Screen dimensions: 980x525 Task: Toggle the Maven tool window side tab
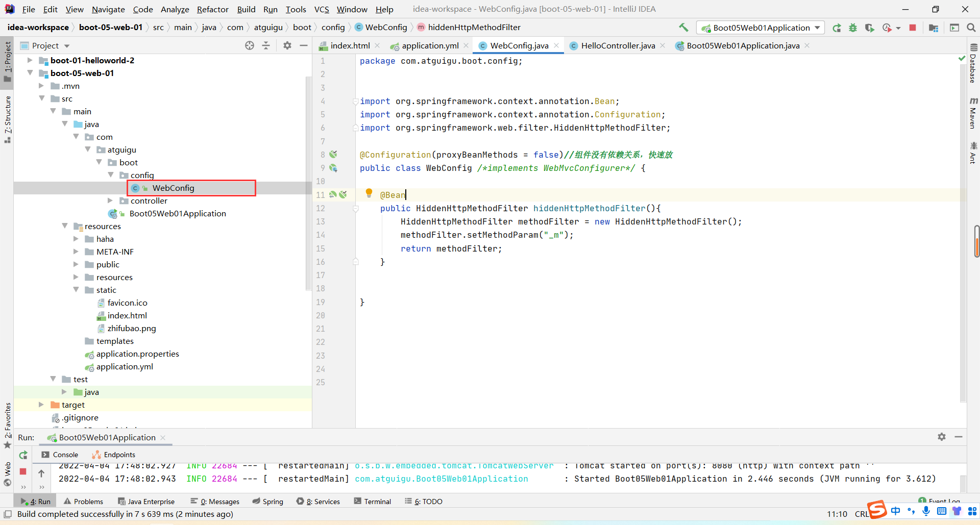click(973, 113)
